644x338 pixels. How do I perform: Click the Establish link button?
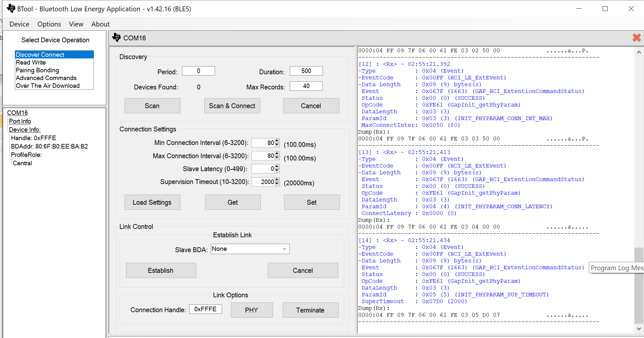coord(161,271)
